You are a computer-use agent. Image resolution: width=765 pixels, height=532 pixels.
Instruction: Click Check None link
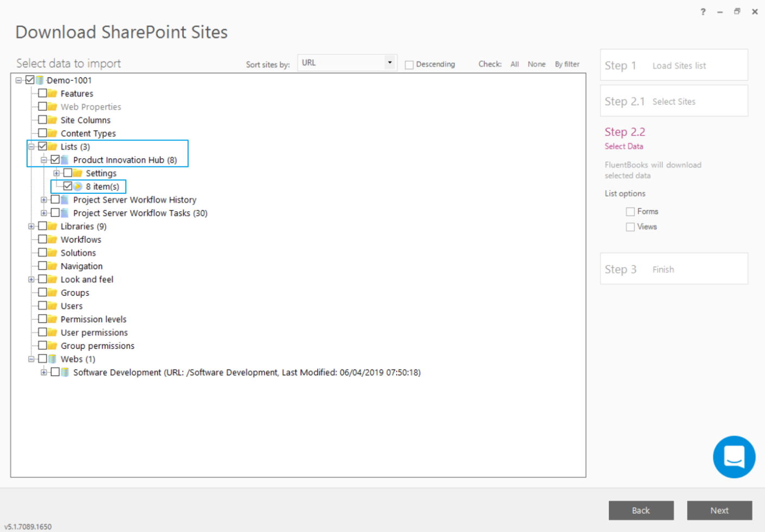tap(536, 64)
